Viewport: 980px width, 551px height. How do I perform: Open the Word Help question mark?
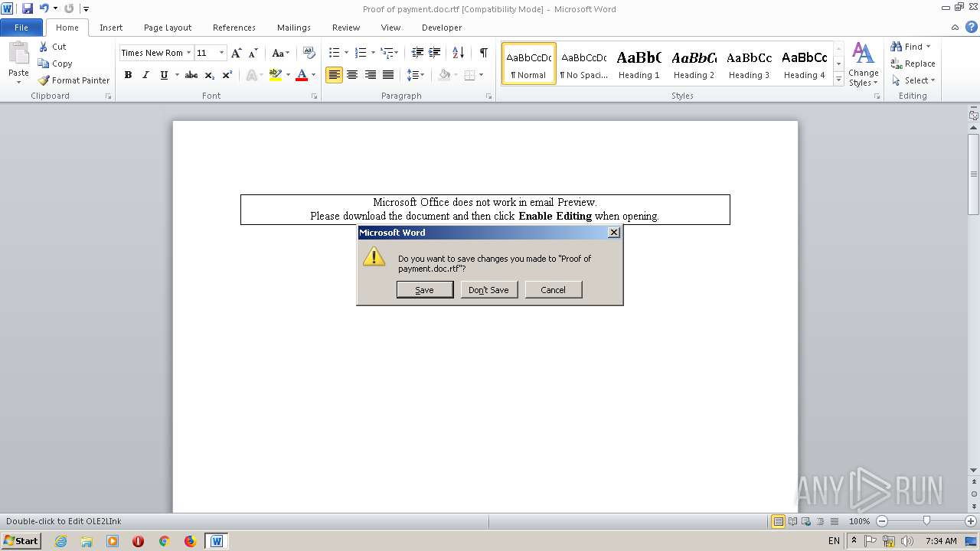(x=972, y=27)
